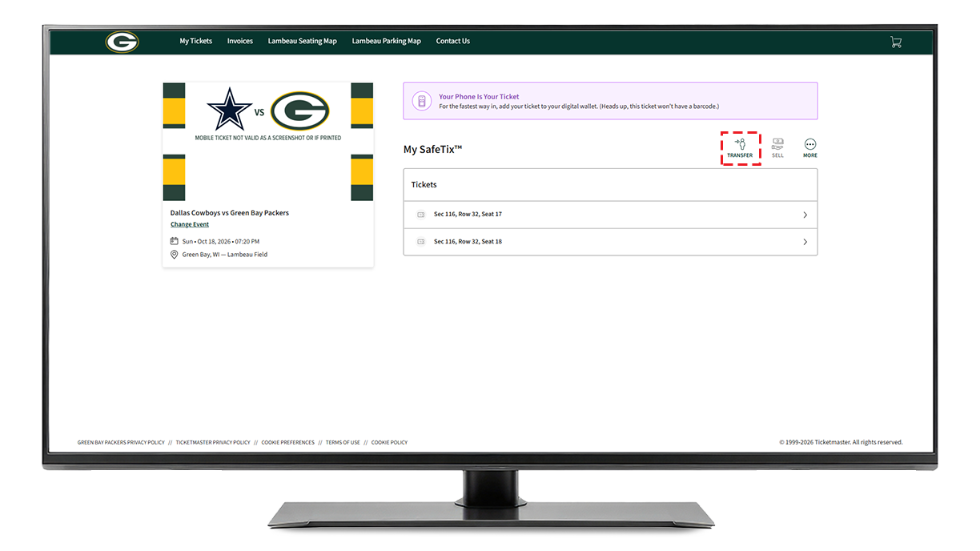Open Cookie Preferences footer link
Image resolution: width=980 pixels, height=551 pixels.
click(x=288, y=443)
